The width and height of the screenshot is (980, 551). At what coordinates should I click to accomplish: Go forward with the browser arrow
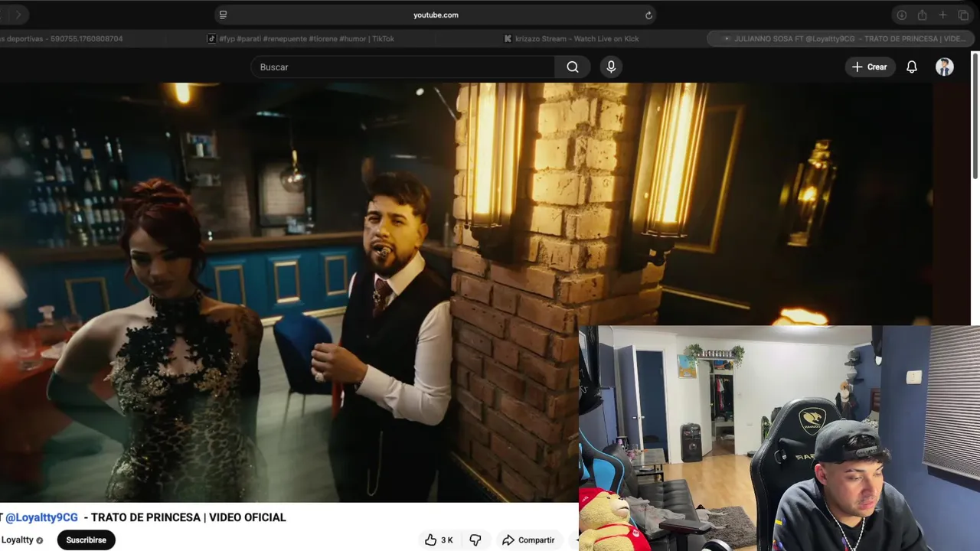(18, 15)
